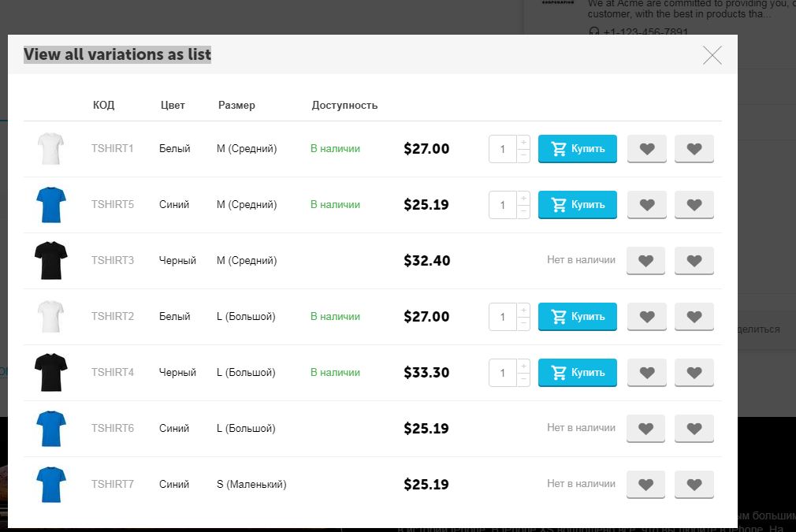Open the white TSHIRT1 thumbnail image
Viewport: 796px width, 532px height.
[x=50, y=149]
